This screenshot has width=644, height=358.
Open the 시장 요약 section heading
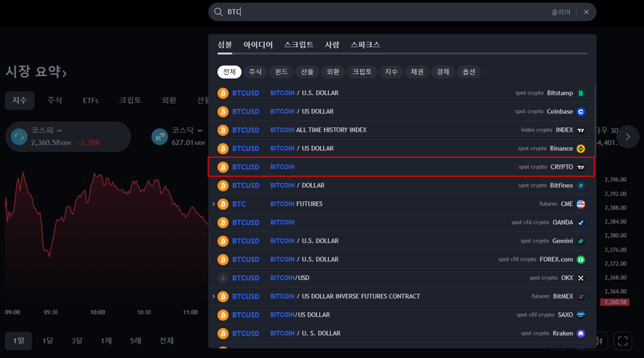[x=36, y=72]
